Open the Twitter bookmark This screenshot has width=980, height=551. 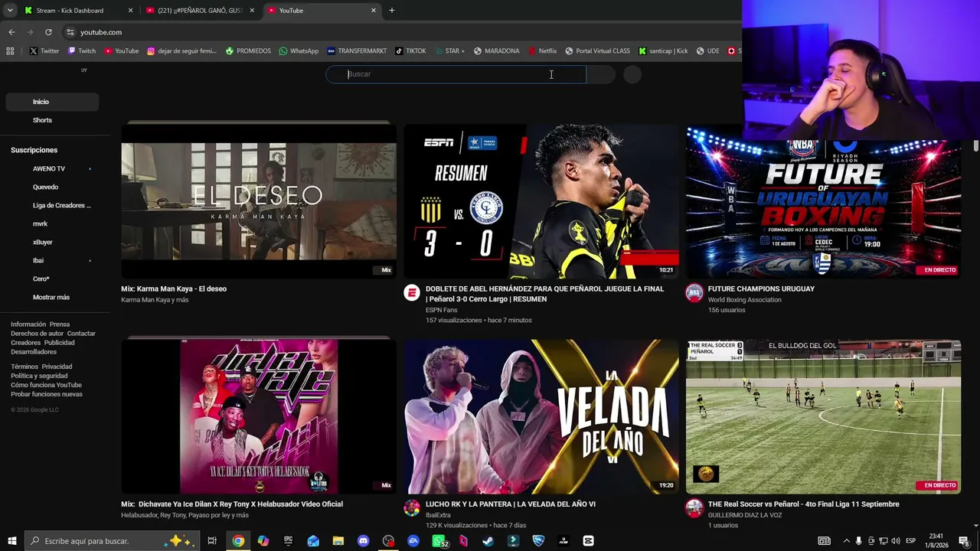point(44,51)
